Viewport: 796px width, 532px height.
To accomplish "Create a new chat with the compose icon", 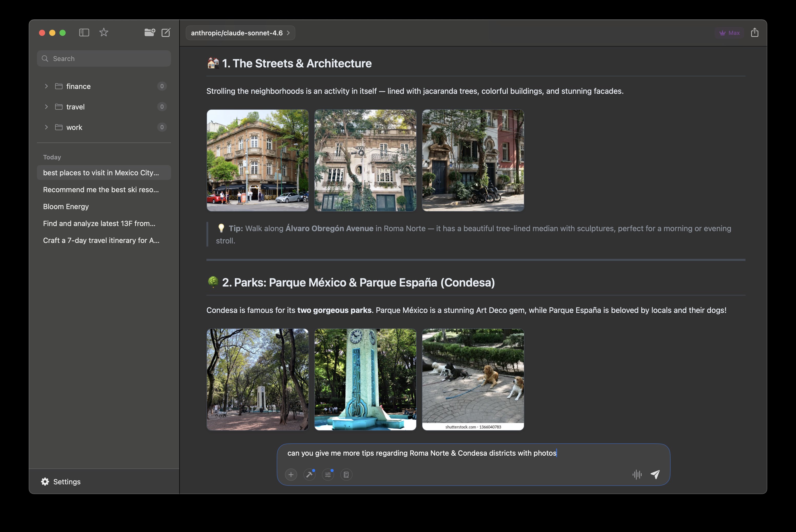I will coord(166,33).
